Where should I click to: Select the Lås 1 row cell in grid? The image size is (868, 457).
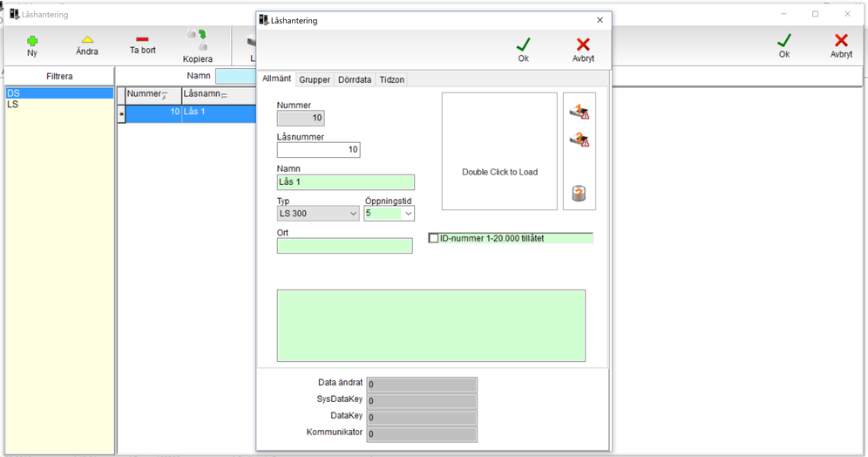[x=219, y=112]
